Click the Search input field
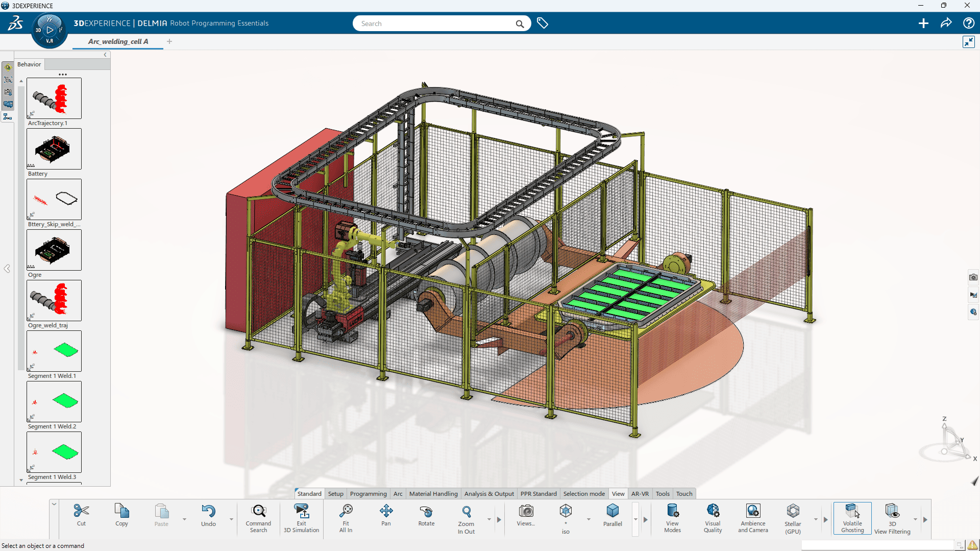 point(434,23)
